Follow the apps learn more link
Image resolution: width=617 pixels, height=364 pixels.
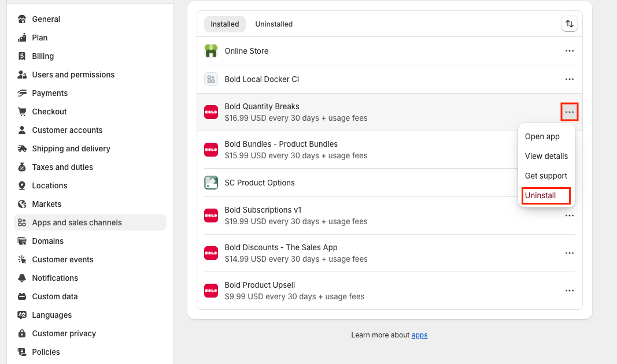point(419,335)
